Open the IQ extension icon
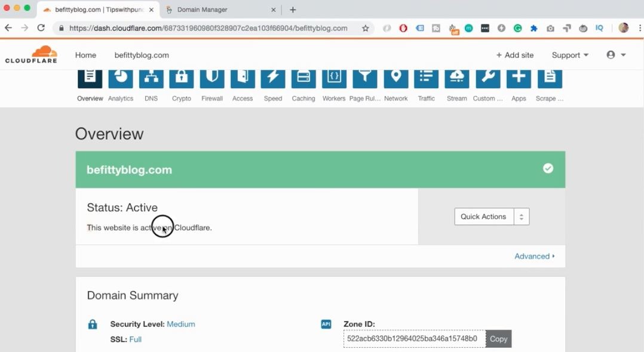 tap(599, 28)
